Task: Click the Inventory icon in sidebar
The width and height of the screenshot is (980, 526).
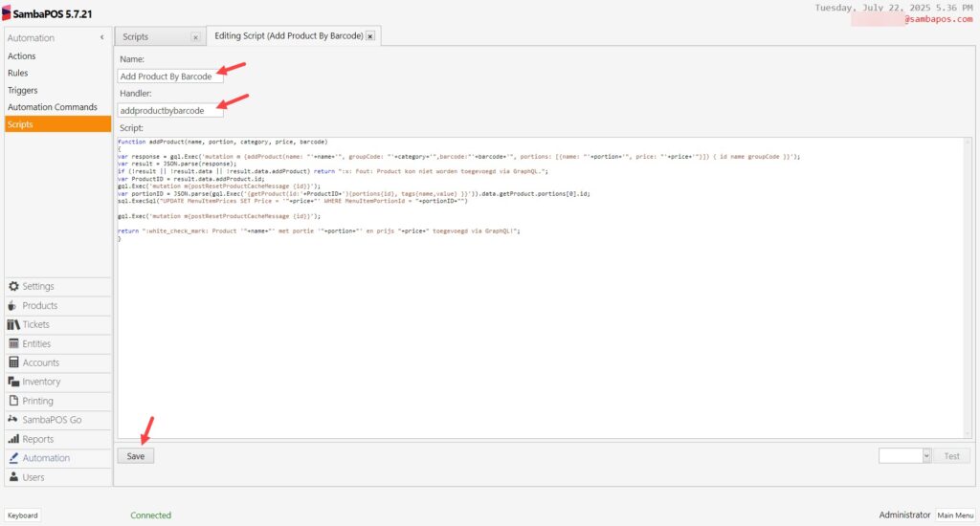Action: pos(13,382)
